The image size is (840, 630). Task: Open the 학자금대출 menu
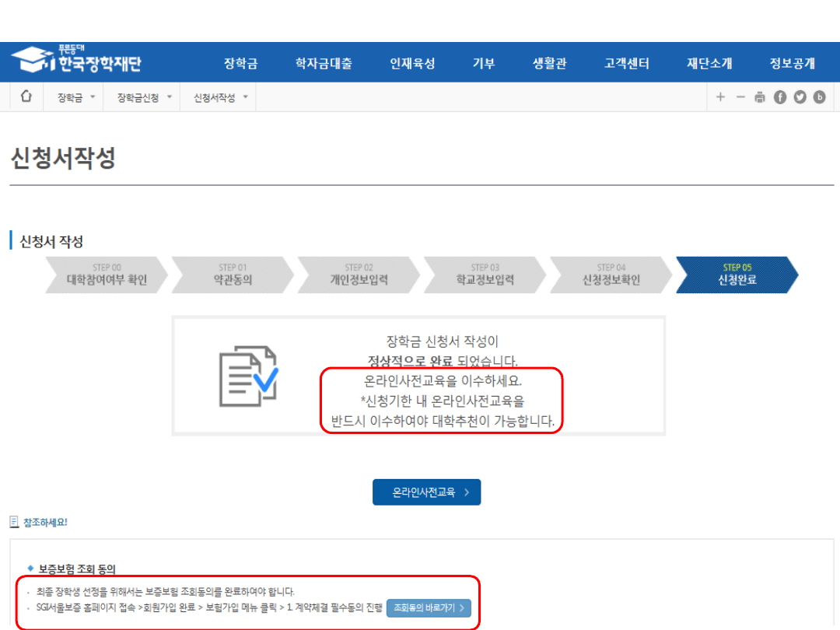tap(324, 64)
